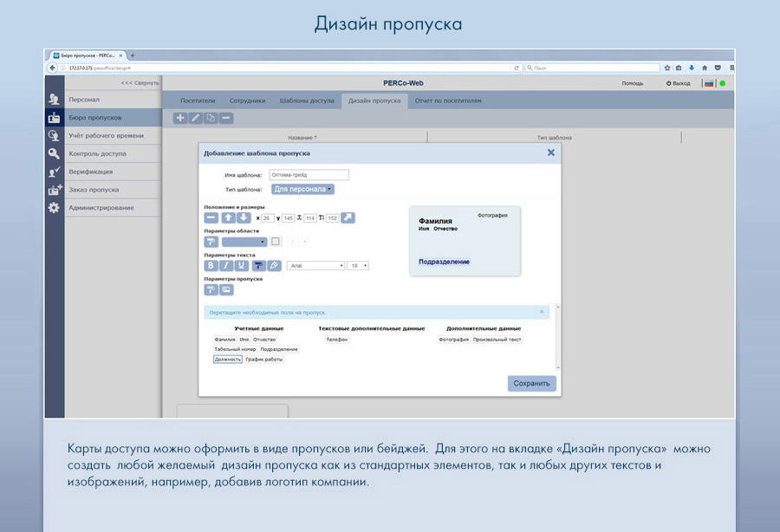Switch to the Шаблоны доступа tab
This screenshot has height=532, width=780.
pyautogui.click(x=306, y=101)
